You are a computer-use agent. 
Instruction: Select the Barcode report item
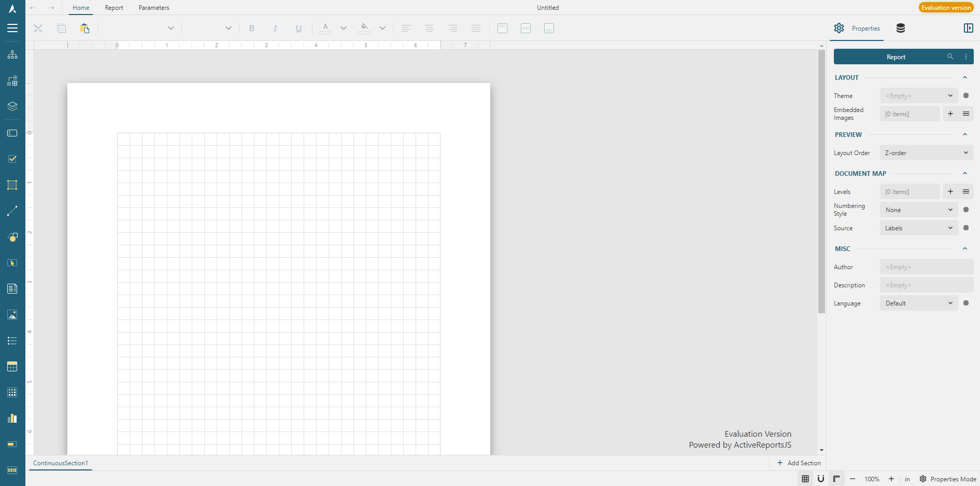click(x=12, y=470)
